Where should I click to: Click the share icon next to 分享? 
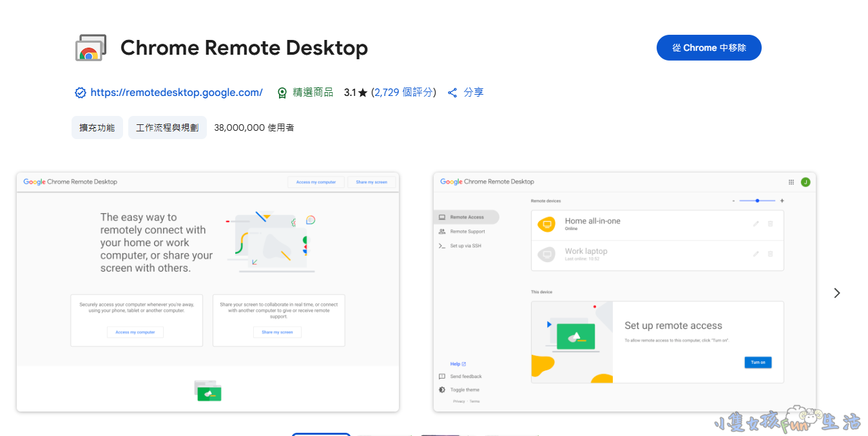point(452,93)
